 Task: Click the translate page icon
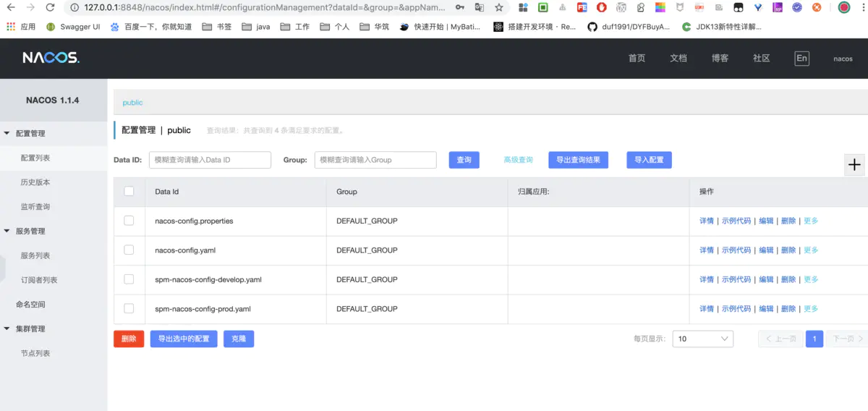[480, 7]
